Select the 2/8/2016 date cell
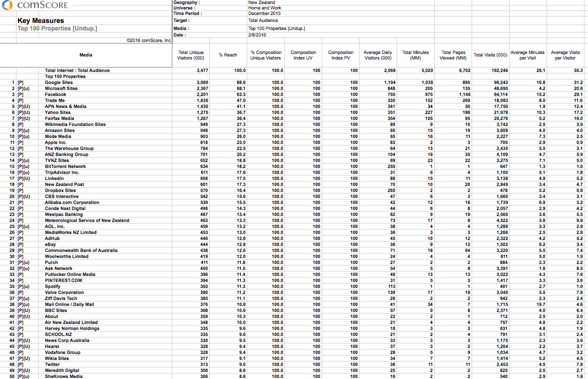The width and height of the screenshot is (588, 379). 257,35
